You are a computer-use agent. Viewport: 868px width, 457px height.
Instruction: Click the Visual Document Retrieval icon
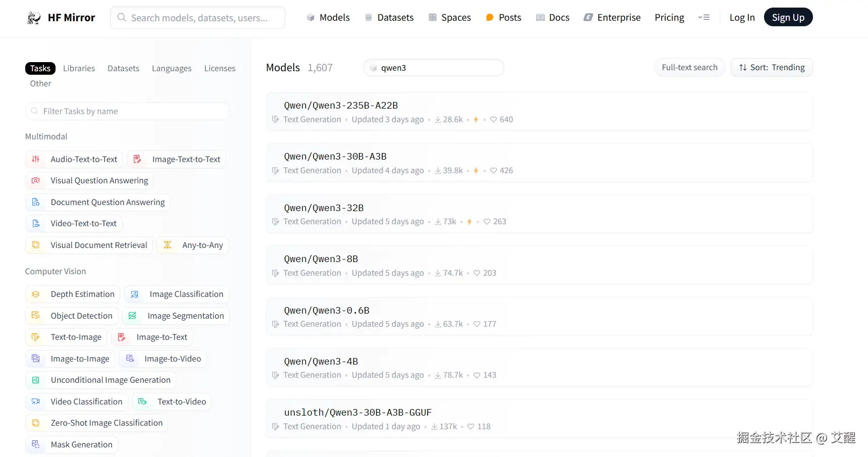tap(36, 245)
